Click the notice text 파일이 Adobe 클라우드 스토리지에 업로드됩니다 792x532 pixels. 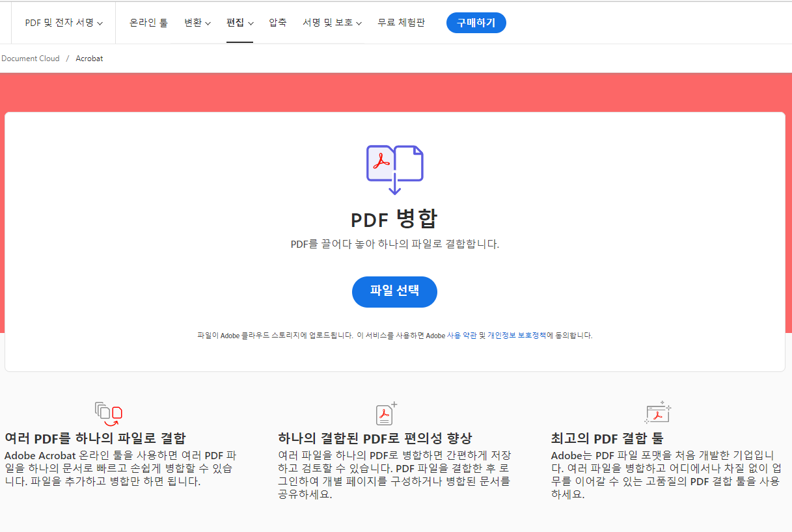275,336
